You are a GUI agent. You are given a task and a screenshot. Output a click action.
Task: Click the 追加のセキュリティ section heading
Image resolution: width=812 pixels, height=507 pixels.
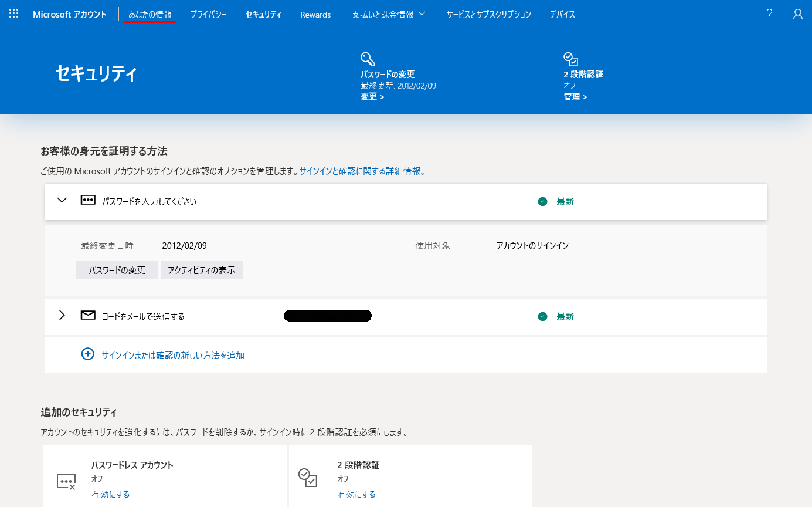point(79,412)
